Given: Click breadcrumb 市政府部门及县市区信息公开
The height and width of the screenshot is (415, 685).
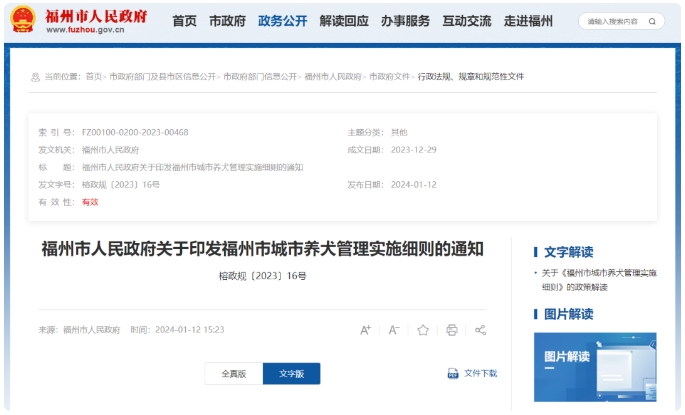Looking at the screenshot, I should point(163,77).
